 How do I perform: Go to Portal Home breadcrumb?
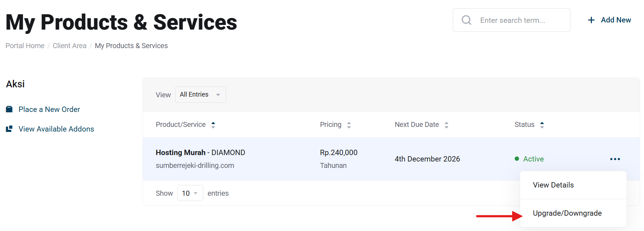coord(25,46)
